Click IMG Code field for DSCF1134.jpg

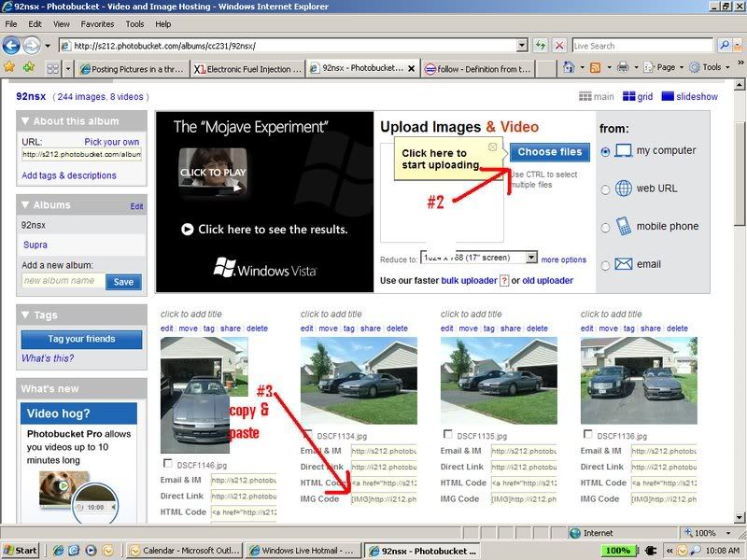point(384,499)
